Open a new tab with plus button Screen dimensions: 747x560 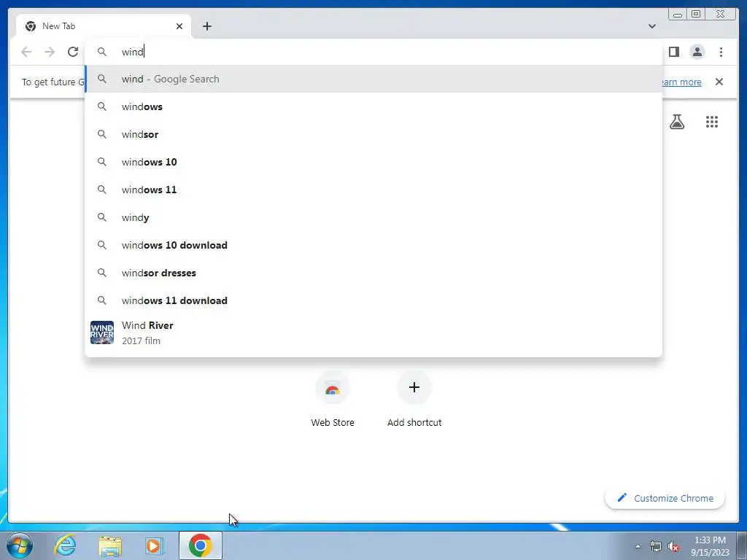206,26
